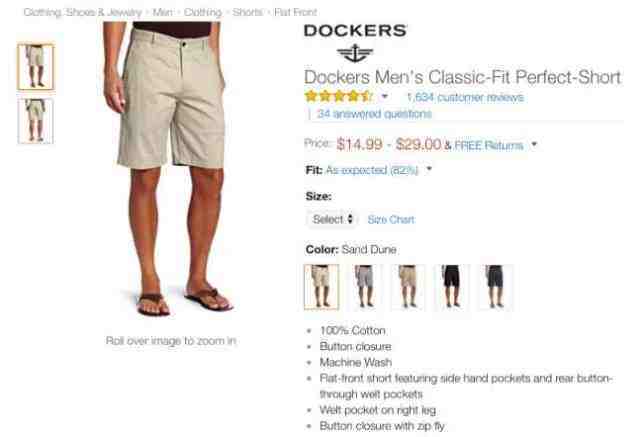
Task: Click the FREE Returns link
Action: pyautogui.click(x=489, y=145)
